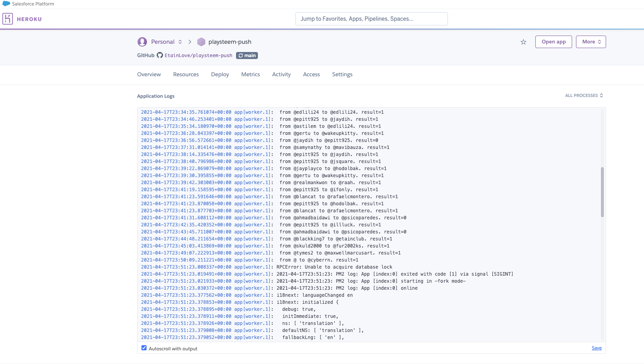Click the 'exited with code [1]' log line
Image resolution: width=644 pixels, height=364 pixels.
click(327, 274)
